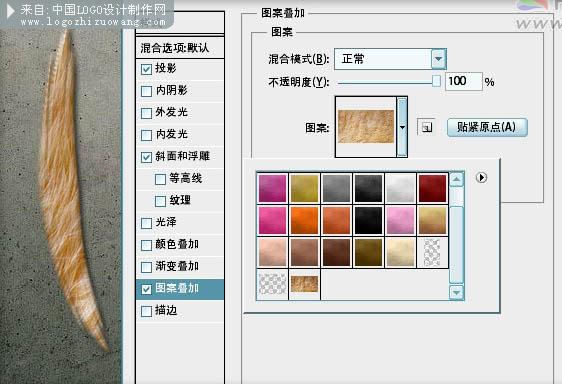Open the pattern picker flyout arrow menu
562x384 pixels.
coord(481,177)
